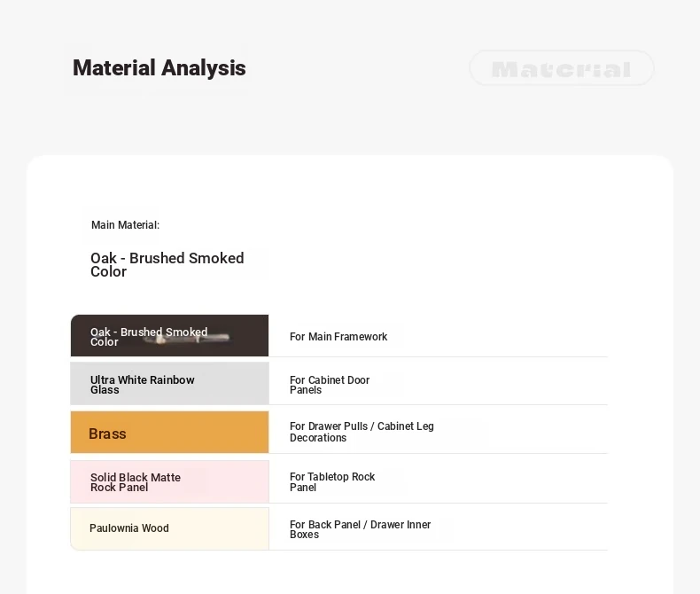Click the large Oak - Brushed Smoked Color title

click(167, 264)
